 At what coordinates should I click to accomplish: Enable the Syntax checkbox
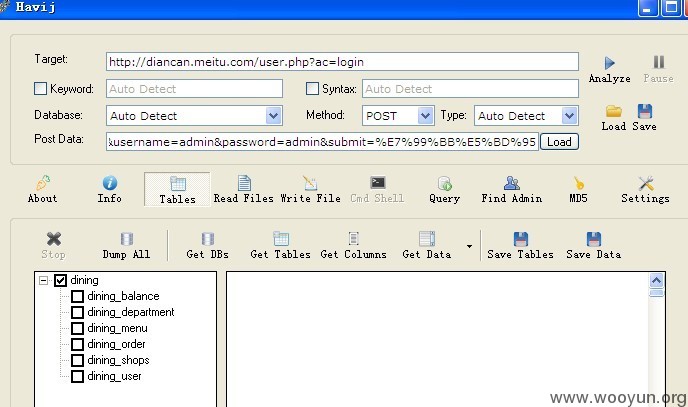312,89
